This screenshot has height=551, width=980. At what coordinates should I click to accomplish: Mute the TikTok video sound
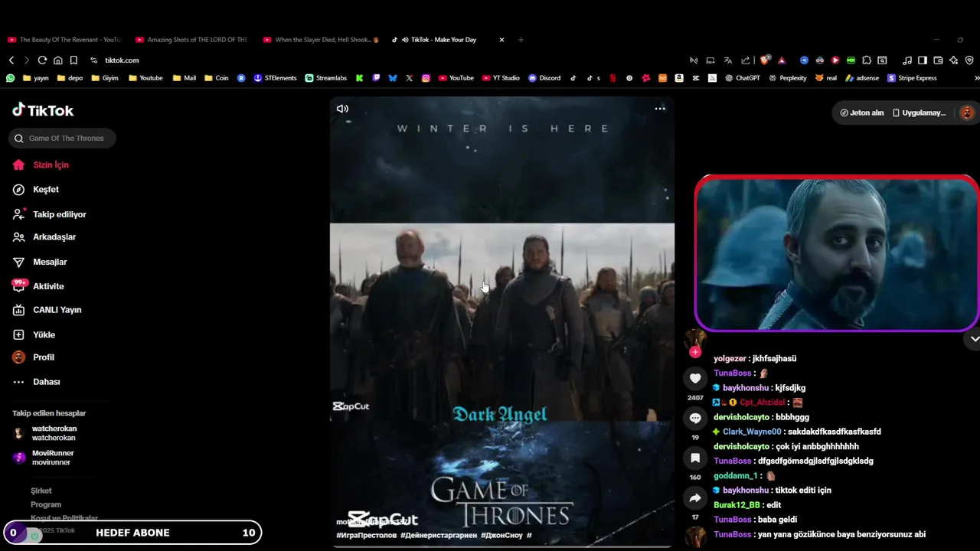[x=342, y=109]
